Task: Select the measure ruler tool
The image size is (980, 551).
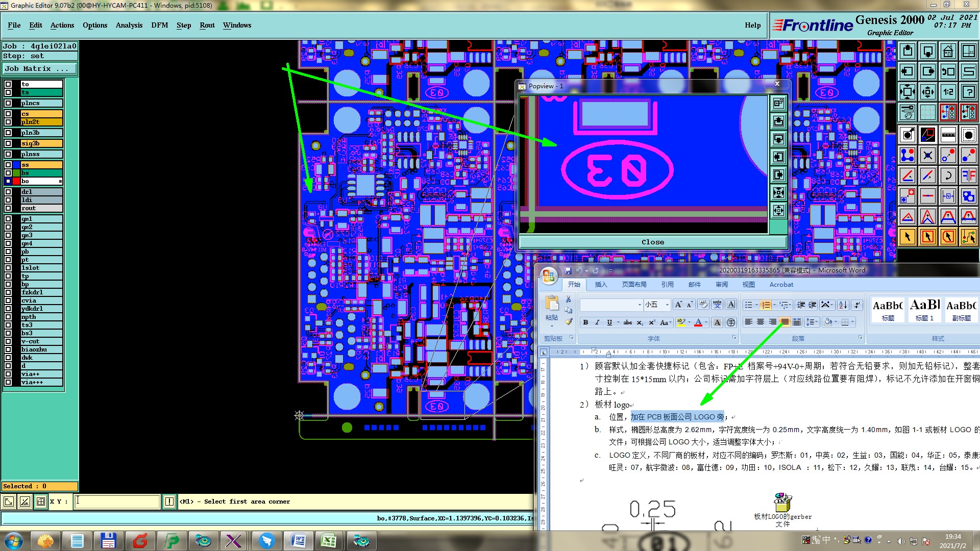Action: tap(948, 135)
